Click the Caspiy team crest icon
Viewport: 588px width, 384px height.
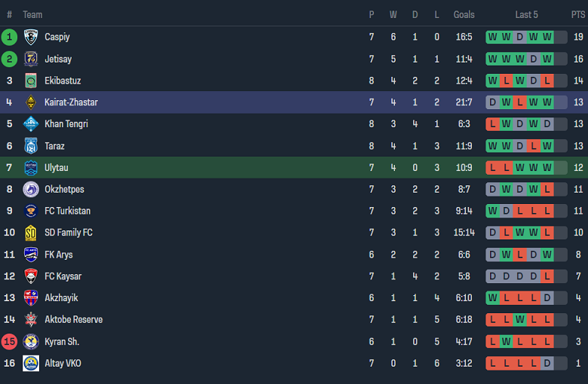click(31, 37)
